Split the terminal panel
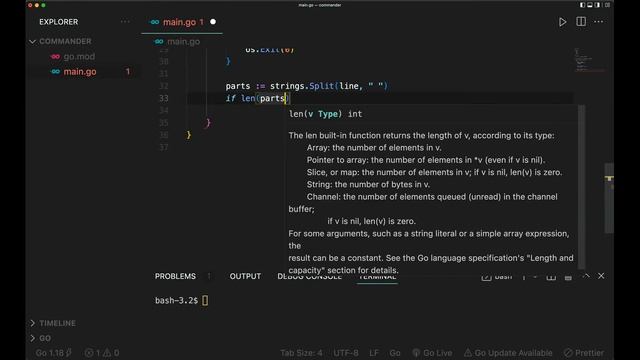The image size is (640, 360). pyautogui.click(x=551, y=277)
